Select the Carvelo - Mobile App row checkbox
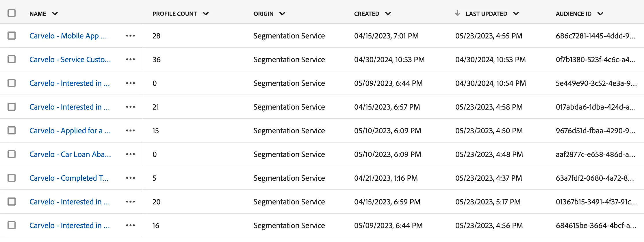 click(x=12, y=36)
